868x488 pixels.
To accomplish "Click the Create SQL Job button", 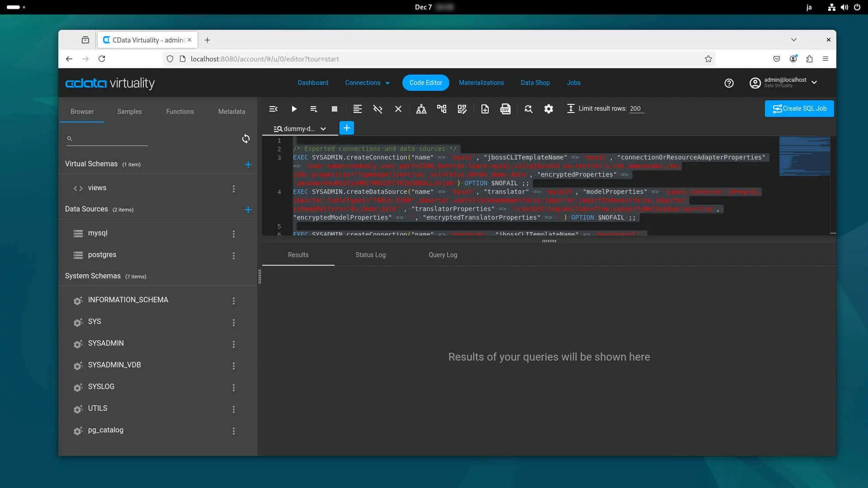I will click(x=799, y=108).
